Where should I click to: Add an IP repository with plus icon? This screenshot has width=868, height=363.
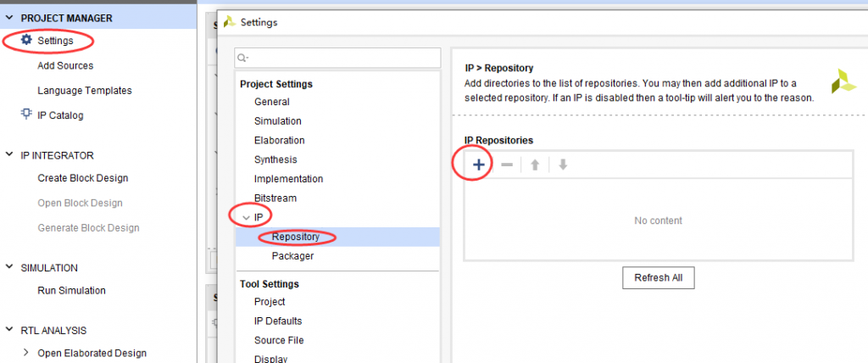479,165
